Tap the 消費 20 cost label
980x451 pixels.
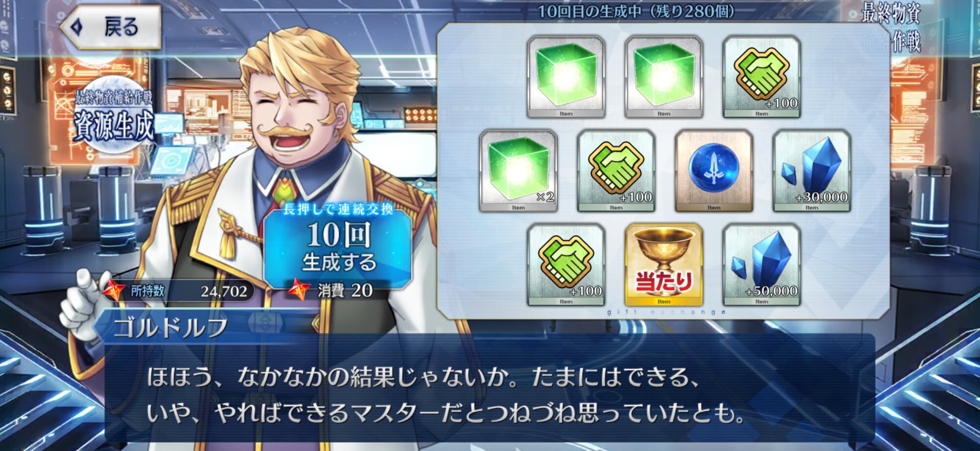point(333,290)
